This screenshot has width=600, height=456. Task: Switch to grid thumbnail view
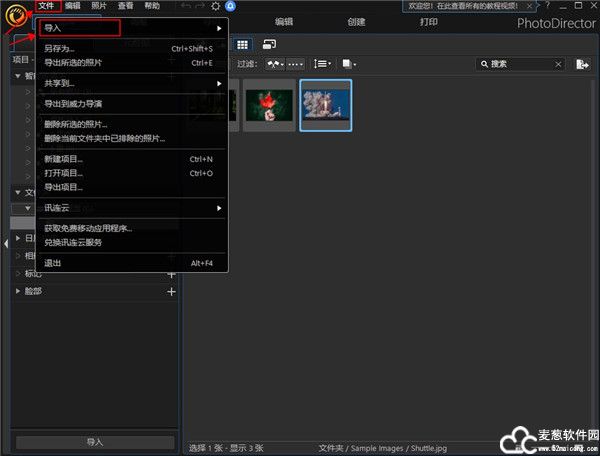click(x=243, y=44)
